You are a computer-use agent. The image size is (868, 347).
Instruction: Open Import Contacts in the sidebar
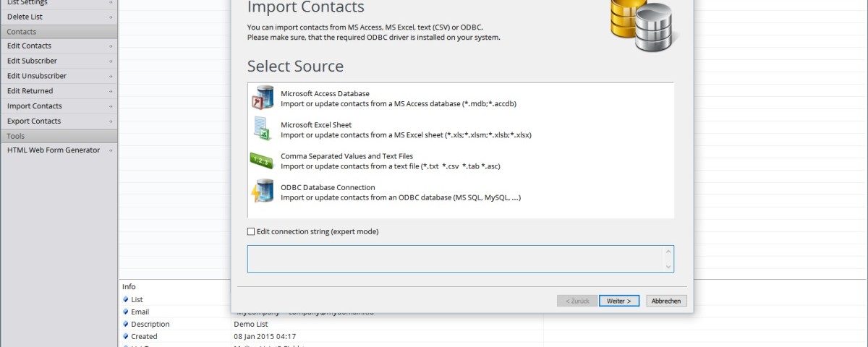pyautogui.click(x=35, y=106)
